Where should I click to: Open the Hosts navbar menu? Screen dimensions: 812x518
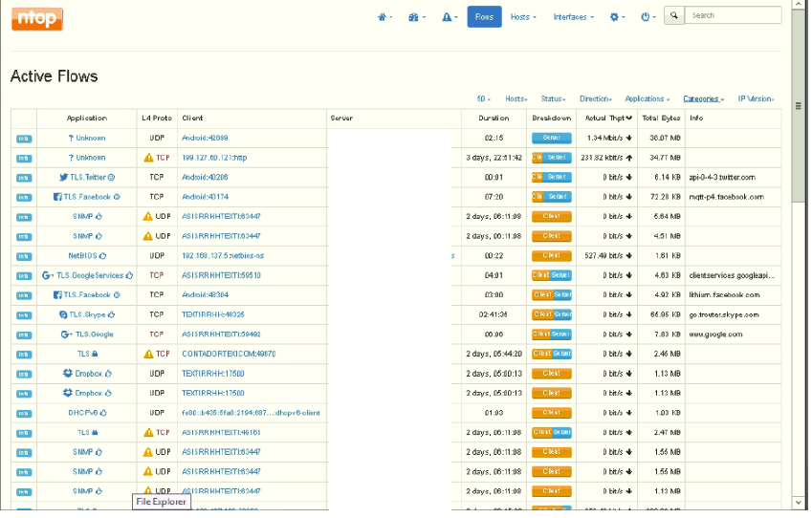click(523, 17)
